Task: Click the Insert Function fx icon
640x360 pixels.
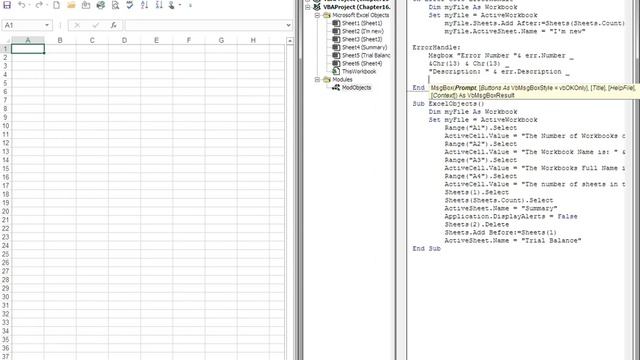Action: (113, 25)
